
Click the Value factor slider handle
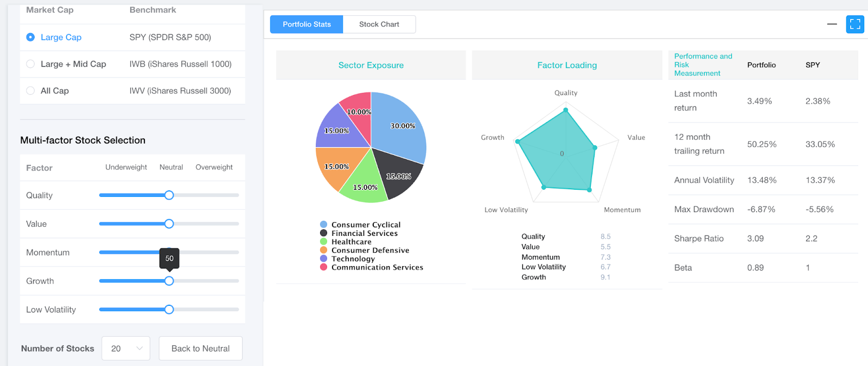169,224
